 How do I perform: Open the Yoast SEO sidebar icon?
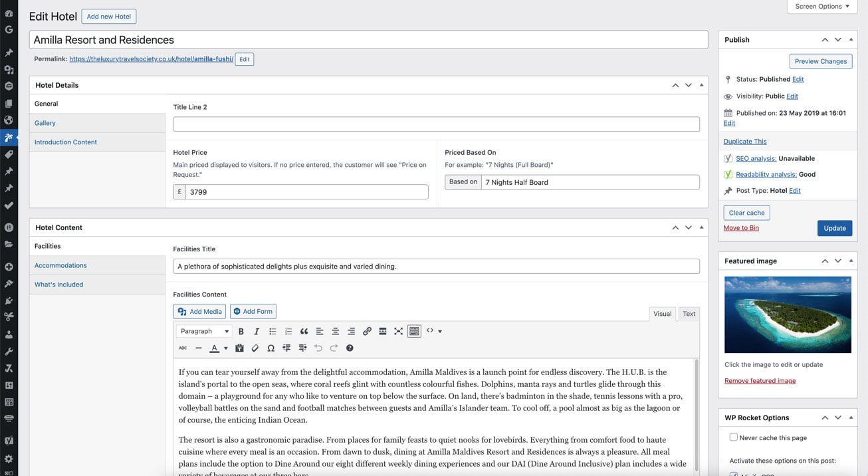coord(9,440)
